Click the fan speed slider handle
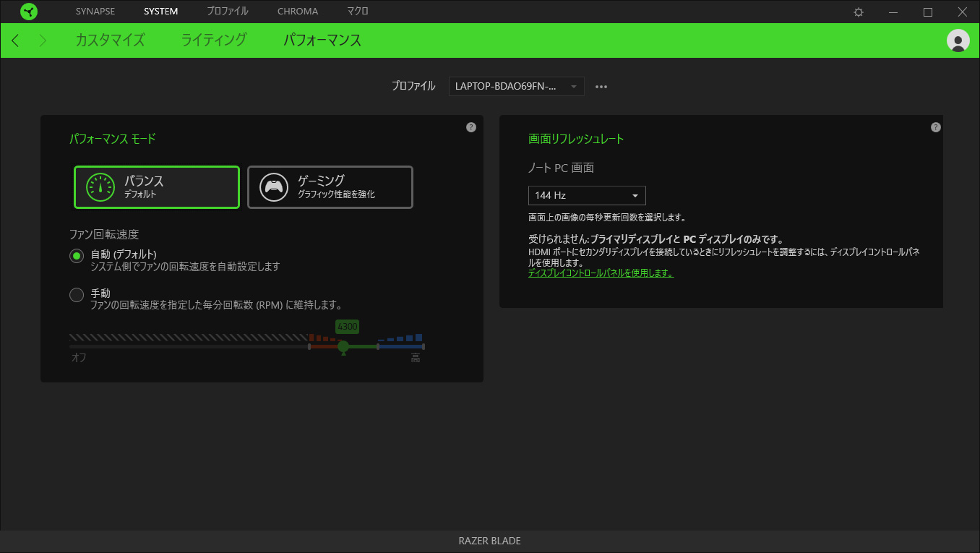This screenshot has height=553, width=980. [x=343, y=347]
